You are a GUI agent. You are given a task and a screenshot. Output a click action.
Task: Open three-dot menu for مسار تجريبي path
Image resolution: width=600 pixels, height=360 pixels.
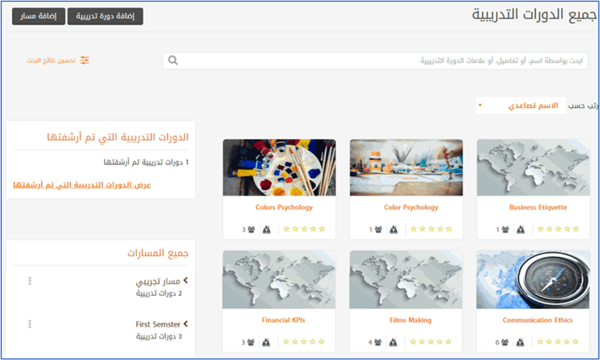coord(30,281)
